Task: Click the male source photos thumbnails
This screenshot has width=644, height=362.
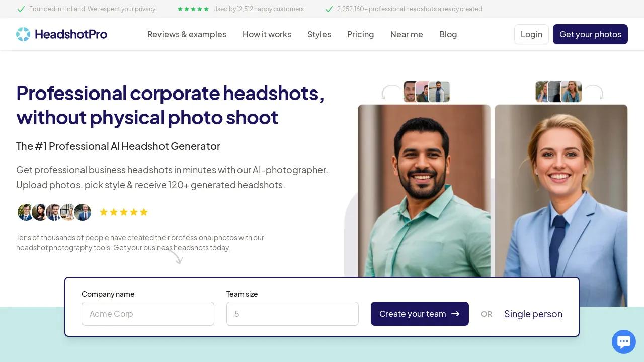Action: pos(426,92)
